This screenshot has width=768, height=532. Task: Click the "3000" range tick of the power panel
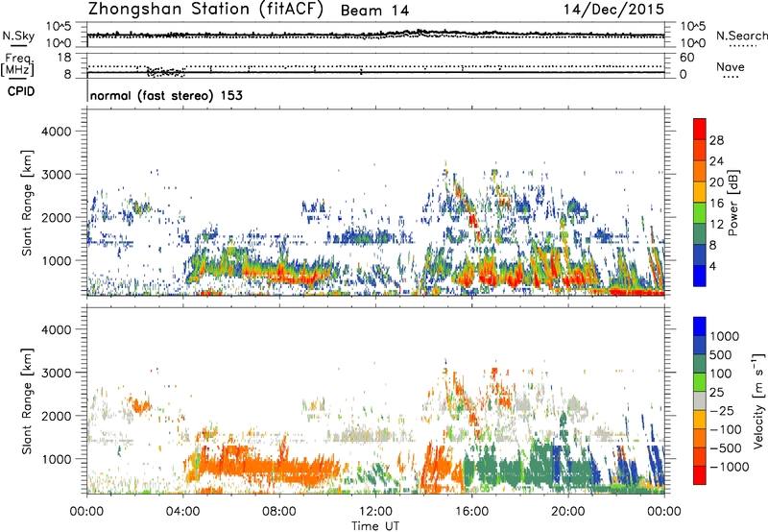point(56,175)
